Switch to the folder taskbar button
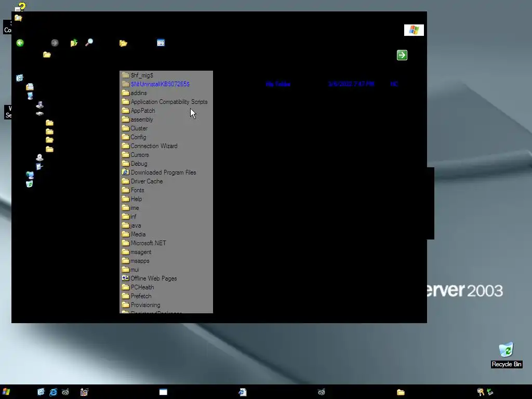 [401, 392]
